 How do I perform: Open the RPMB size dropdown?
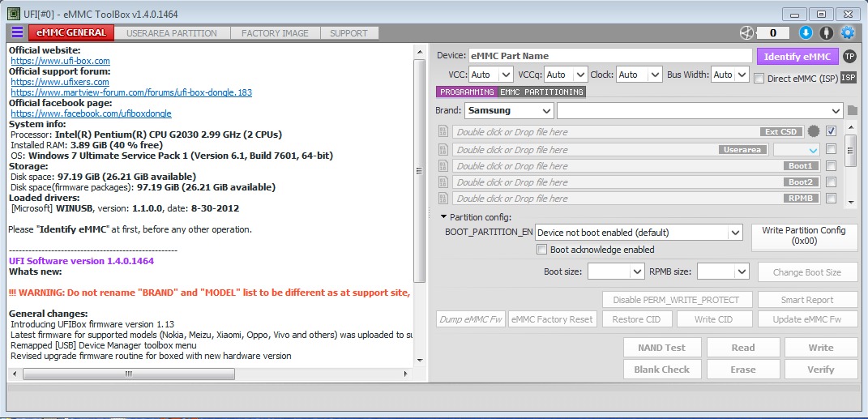[x=723, y=271]
